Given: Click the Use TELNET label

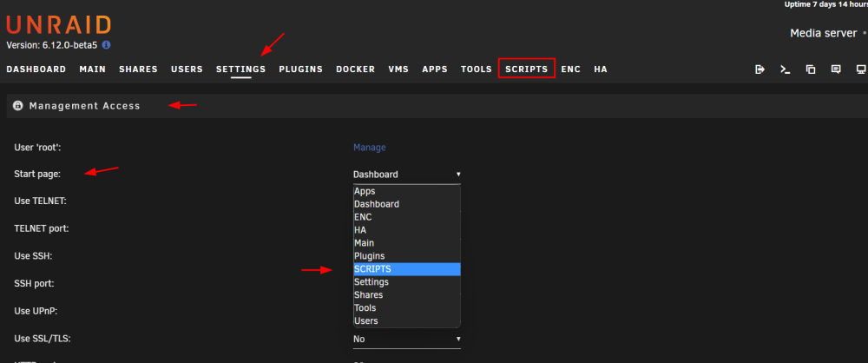Looking at the screenshot, I should tap(41, 201).
